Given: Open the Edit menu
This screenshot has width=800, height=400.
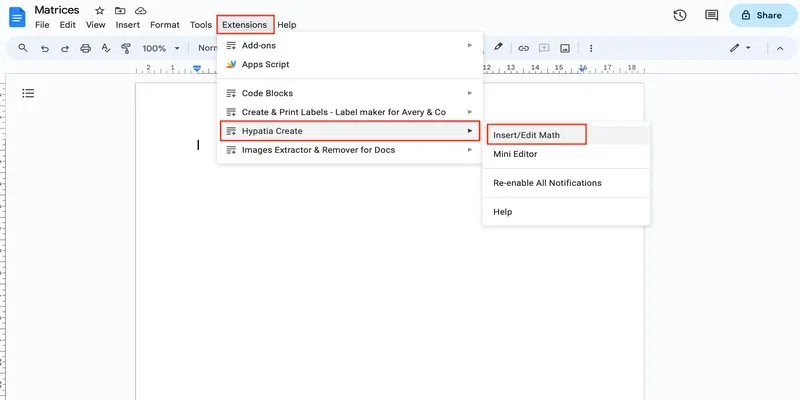Looking at the screenshot, I should click(67, 24).
